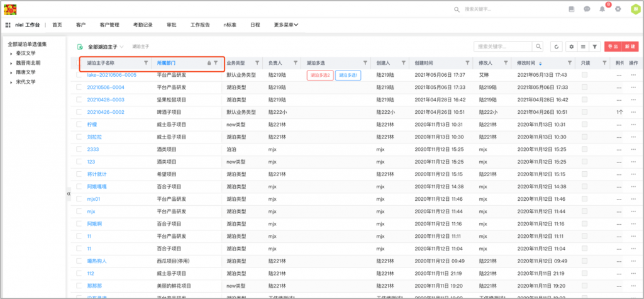Filter the 业务类型 column

pyautogui.click(x=257, y=63)
